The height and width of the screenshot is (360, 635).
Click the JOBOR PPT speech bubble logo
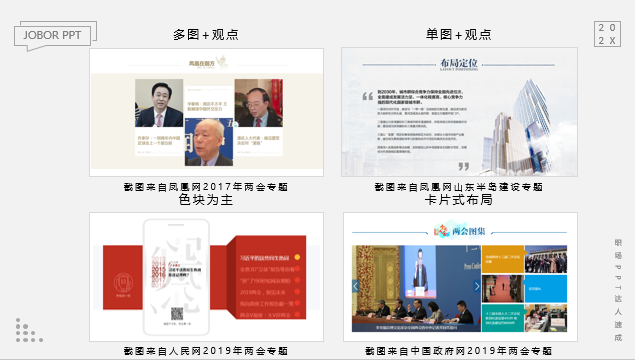point(55,36)
